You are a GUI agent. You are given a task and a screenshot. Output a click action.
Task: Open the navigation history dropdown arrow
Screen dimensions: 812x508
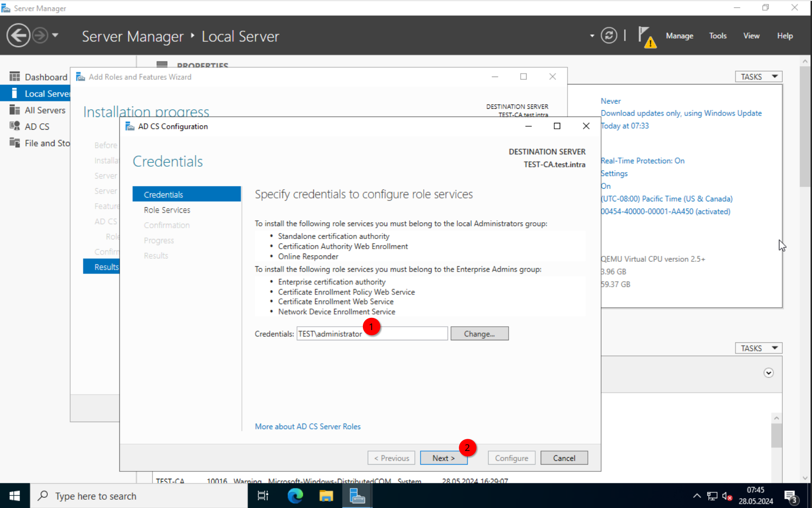[55, 35]
